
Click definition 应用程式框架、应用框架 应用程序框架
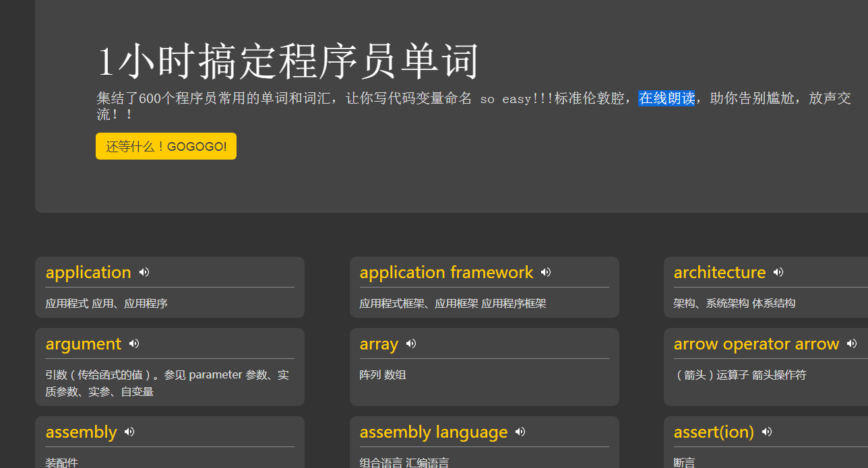(x=453, y=304)
